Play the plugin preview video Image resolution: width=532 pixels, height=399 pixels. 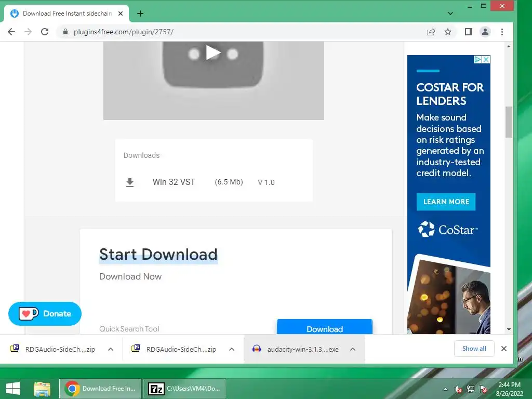point(214,53)
